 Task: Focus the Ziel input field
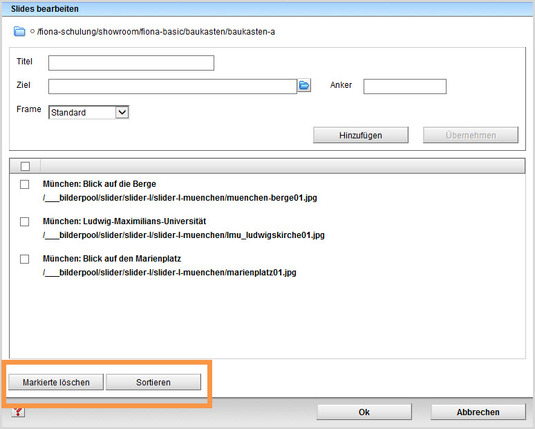[173, 86]
